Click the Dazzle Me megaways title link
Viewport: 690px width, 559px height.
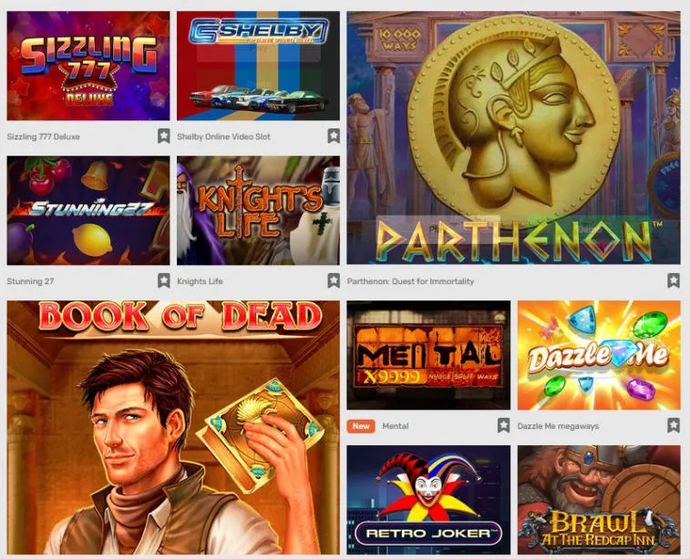click(558, 426)
